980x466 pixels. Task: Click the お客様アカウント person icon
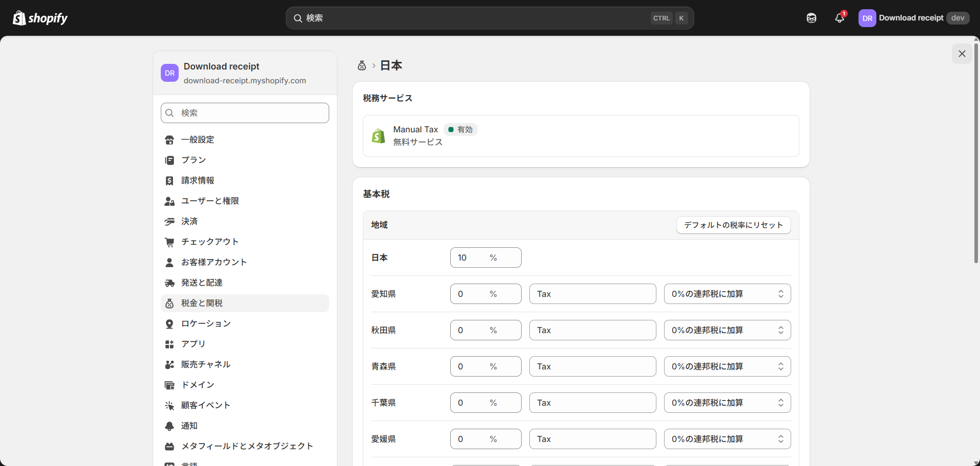(x=169, y=262)
